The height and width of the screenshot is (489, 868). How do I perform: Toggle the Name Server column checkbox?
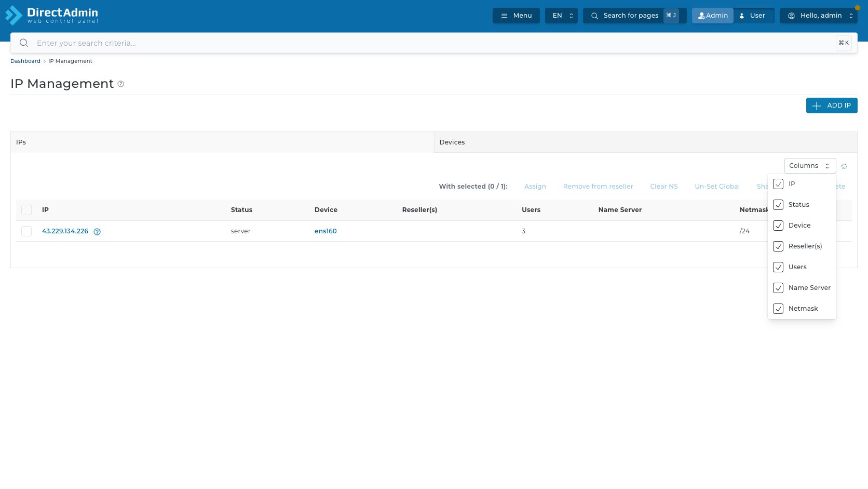click(x=778, y=288)
